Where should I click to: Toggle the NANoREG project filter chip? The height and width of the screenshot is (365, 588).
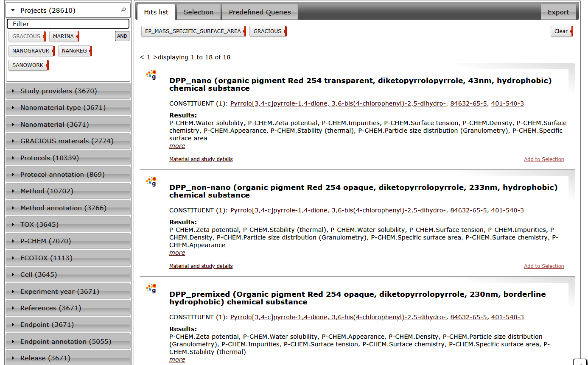[x=74, y=50]
